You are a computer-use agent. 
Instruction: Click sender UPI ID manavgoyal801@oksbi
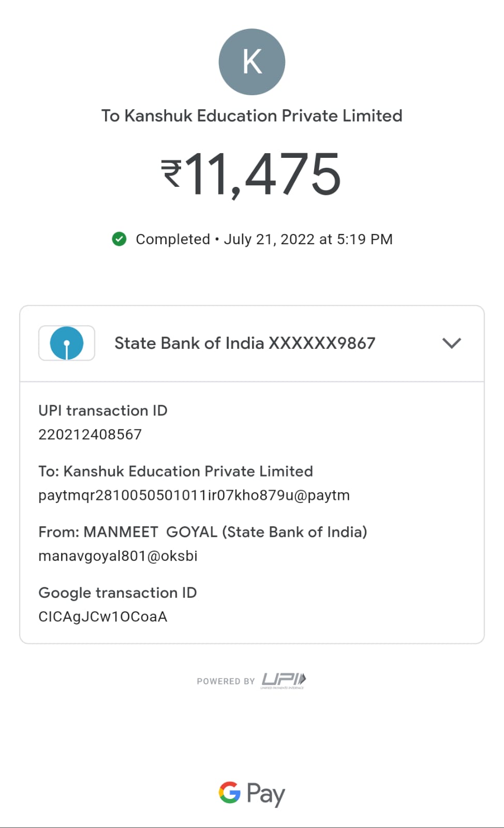(x=118, y=556)
